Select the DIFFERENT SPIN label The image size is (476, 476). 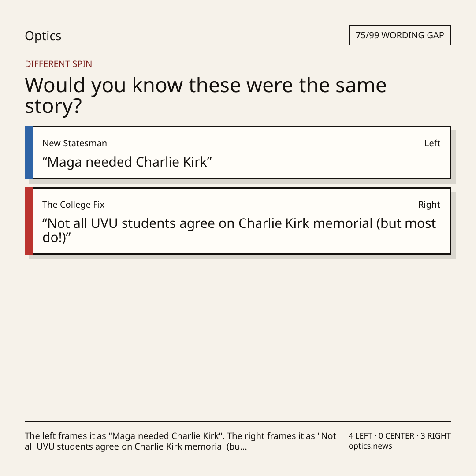58,64
